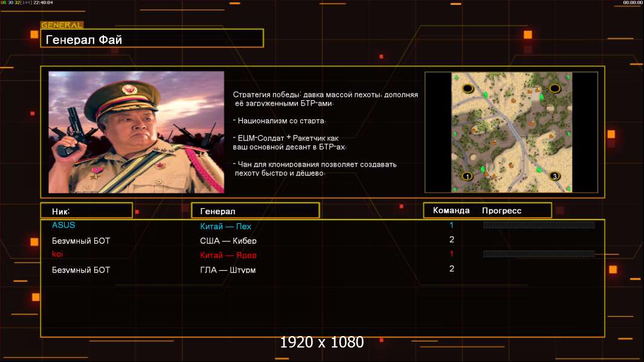Click the 'Ник:' column header
The width and height of the screenshot is (644, 362).
[86, 211]
